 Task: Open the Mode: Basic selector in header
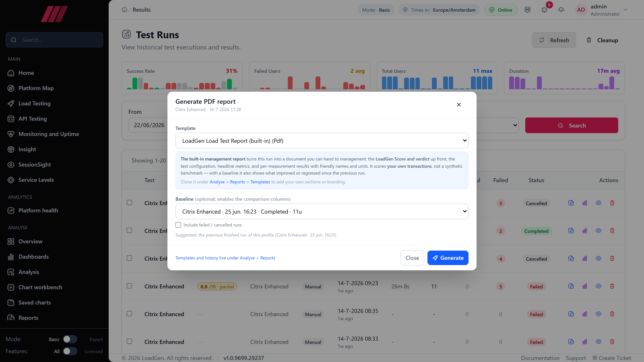376,10
